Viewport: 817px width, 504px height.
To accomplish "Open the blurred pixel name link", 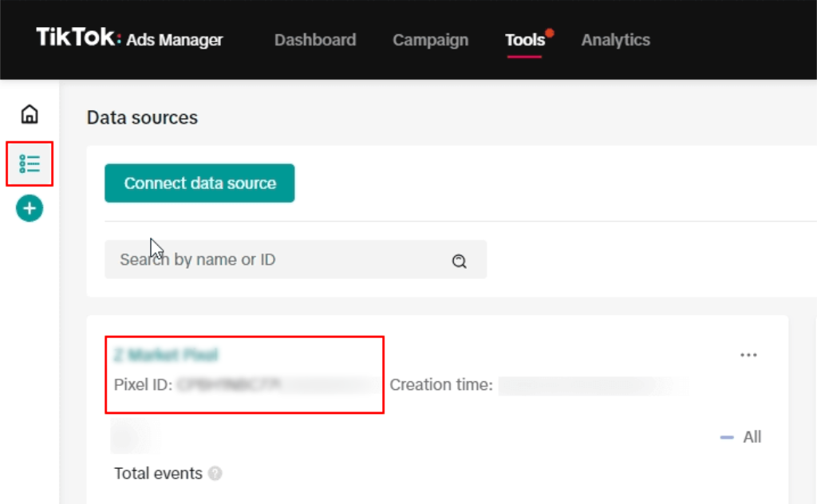I will click(166, 355).
